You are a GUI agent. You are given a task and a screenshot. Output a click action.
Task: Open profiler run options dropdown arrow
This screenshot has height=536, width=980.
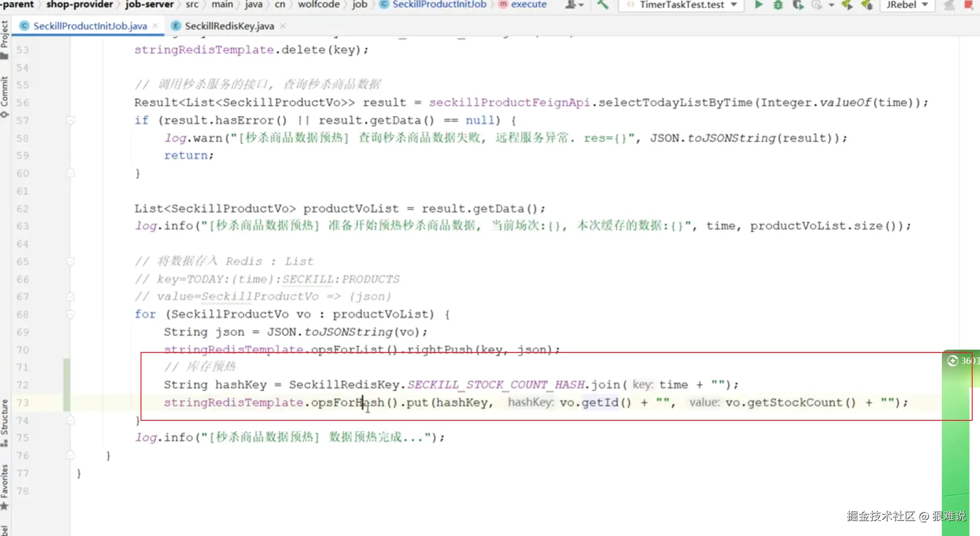831,5
